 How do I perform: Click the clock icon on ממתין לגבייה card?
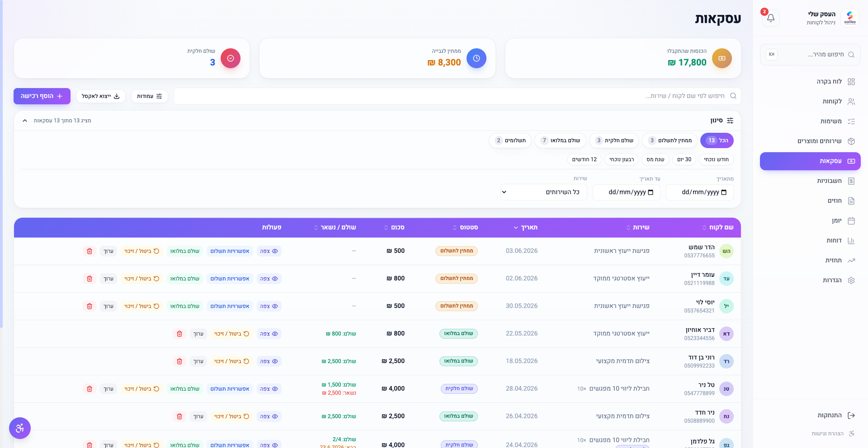(476, 58)
